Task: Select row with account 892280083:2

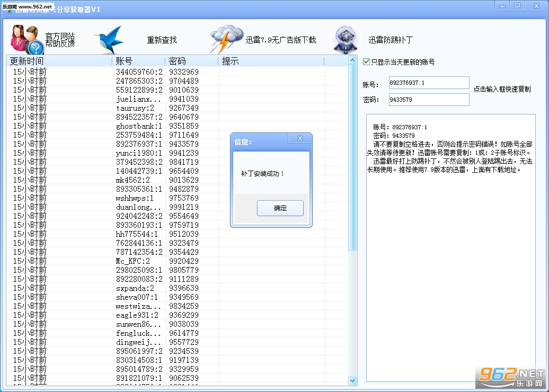Action: pos(177,279)
